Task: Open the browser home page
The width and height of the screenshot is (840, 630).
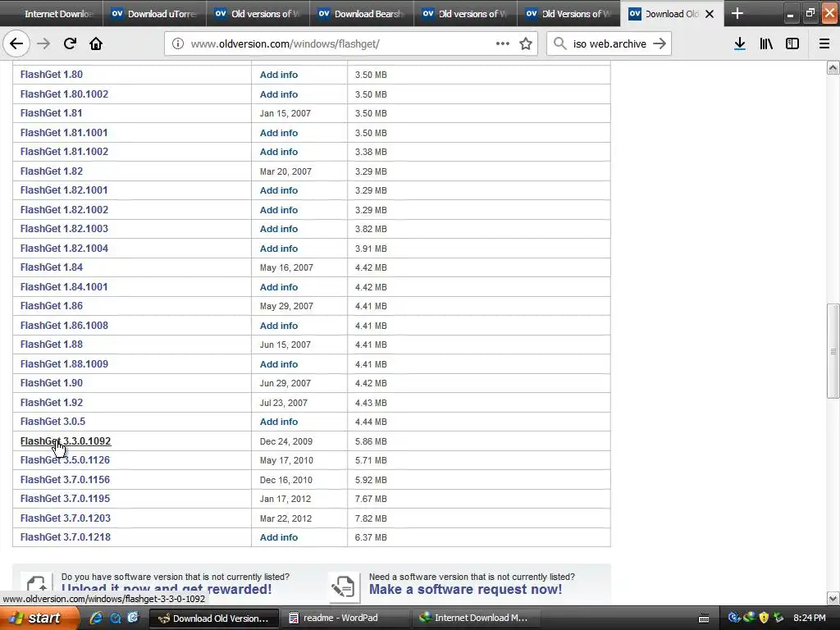Action: 96,44
